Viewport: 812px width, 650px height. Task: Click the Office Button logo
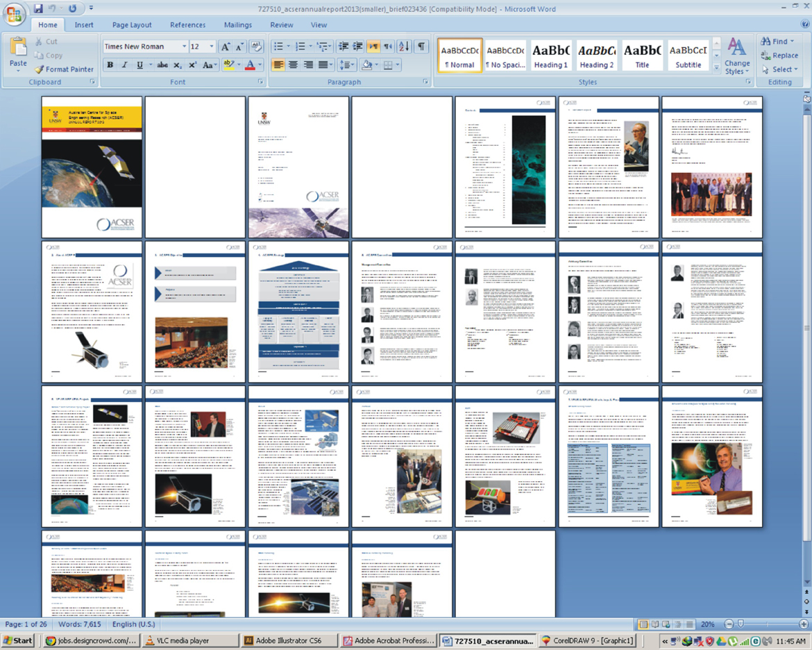point(14,14)
